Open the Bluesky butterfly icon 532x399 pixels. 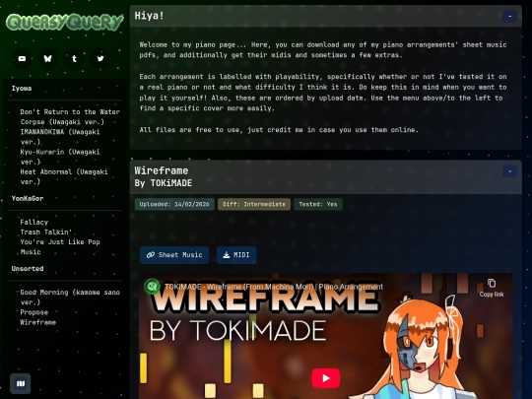click(48, 59)
